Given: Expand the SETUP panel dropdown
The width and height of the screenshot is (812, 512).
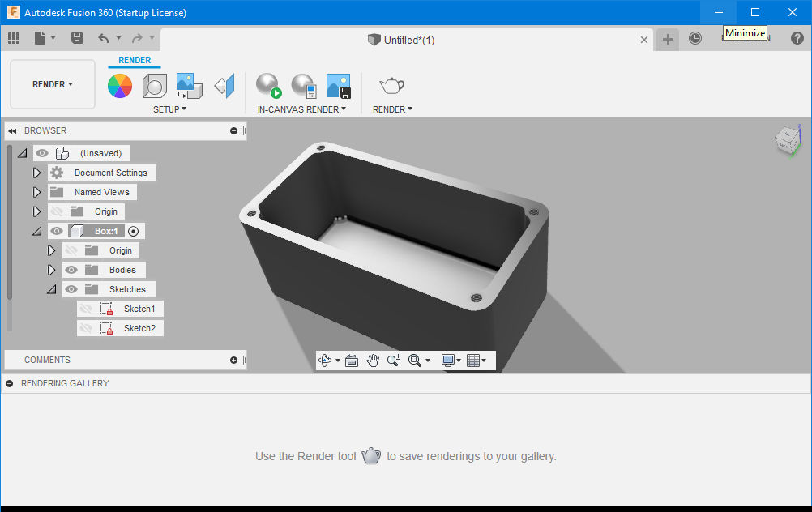Looking at the screenshot, I should [x=169, y=109].
